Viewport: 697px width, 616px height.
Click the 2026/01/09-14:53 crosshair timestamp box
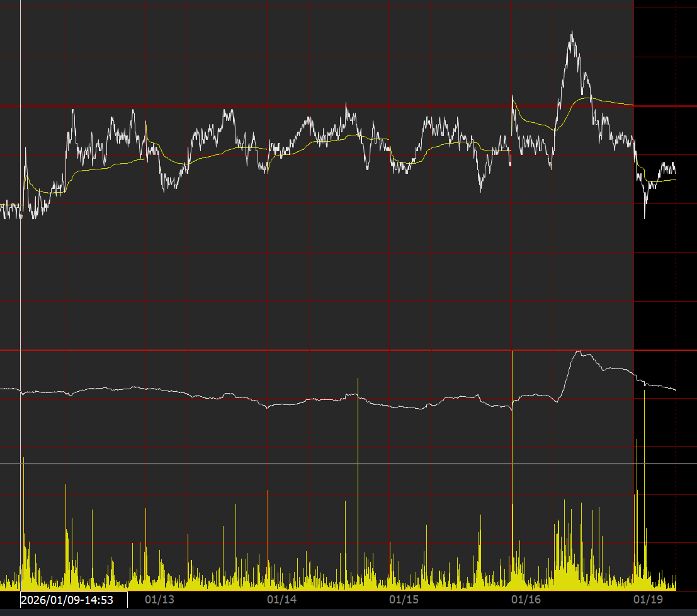click(x=67, y=600)
